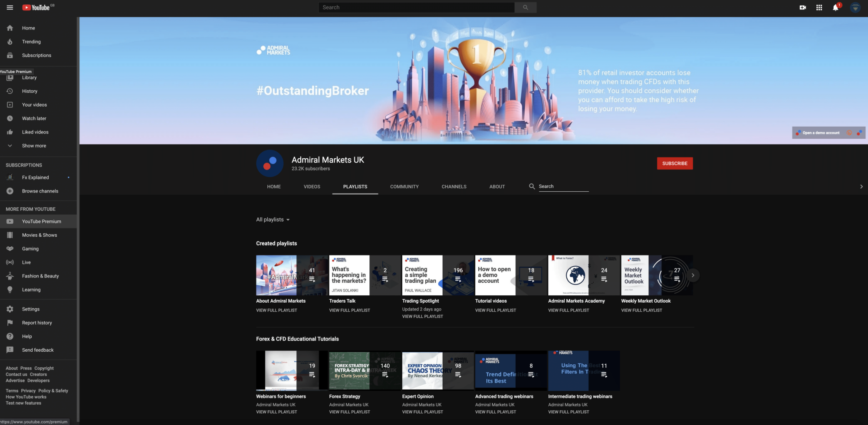Image resolution: width=868 pixels, height=425 pixels.
Task: Click the notifications bell icon
Action: click(x=835, y=7)
